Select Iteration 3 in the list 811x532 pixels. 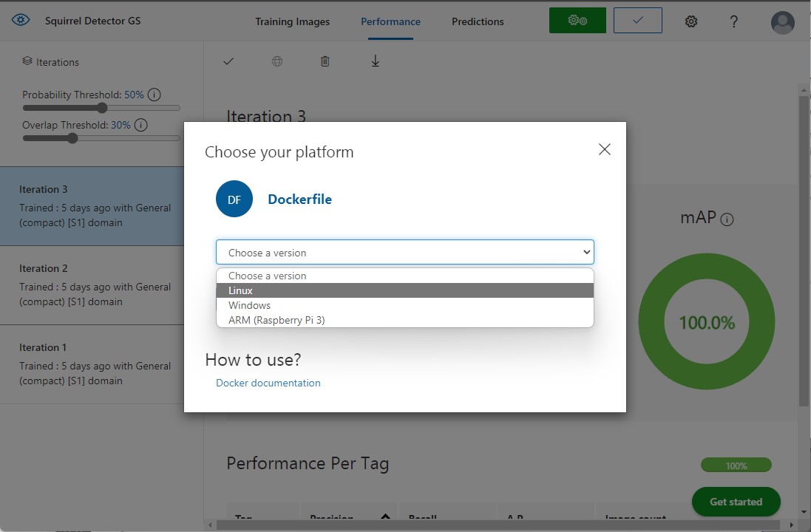[x=92, y=205]
